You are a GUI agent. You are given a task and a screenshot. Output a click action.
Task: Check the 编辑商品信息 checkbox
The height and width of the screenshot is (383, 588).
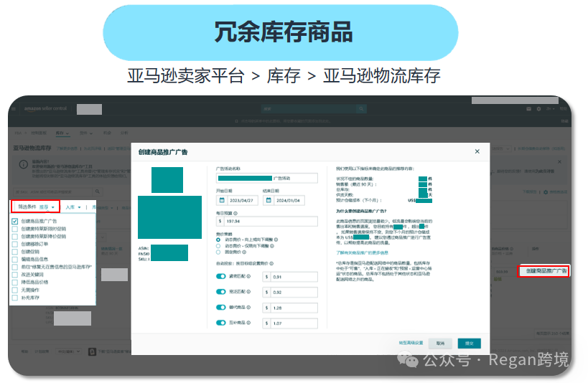(14, 260)
